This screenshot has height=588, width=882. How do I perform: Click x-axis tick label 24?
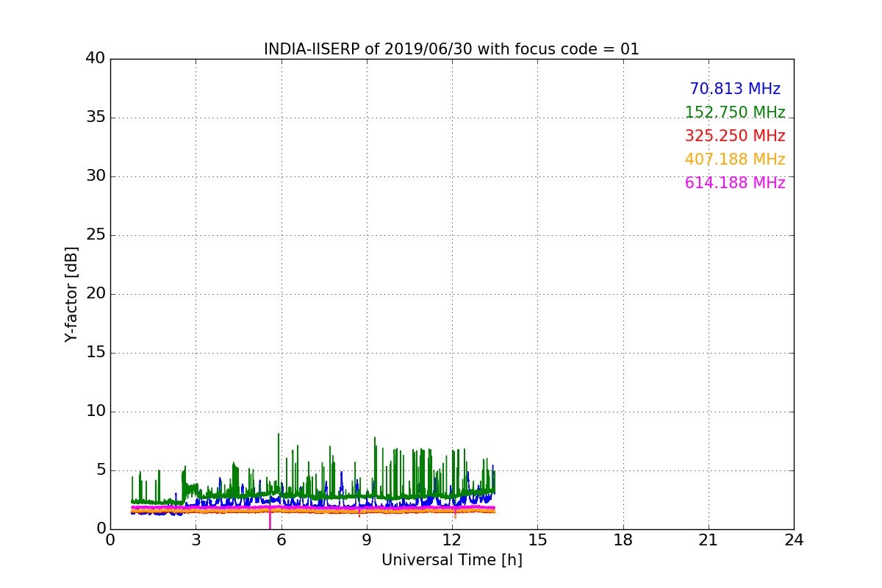click(794, 541)
